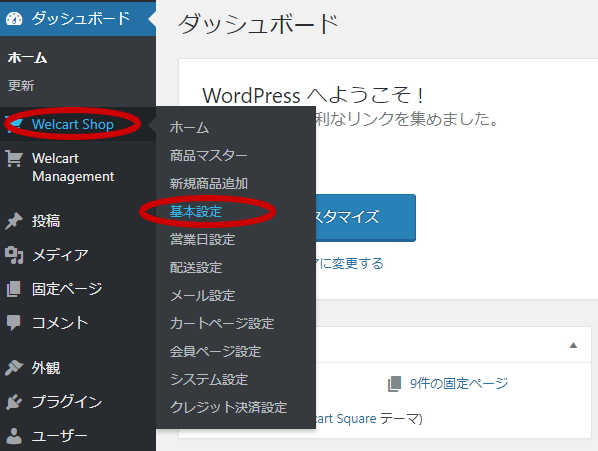Viewport: 598px width, 451px height.
Task: Click the ユーザー person icon
Action: click(x=14, y=436)
